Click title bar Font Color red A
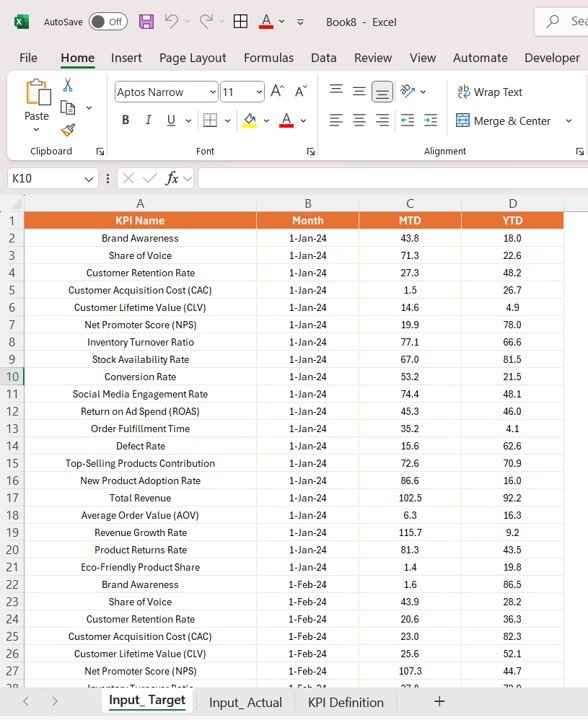Image resolution: width=588 pixels, height=720 pixels. [x=266, y=21]
